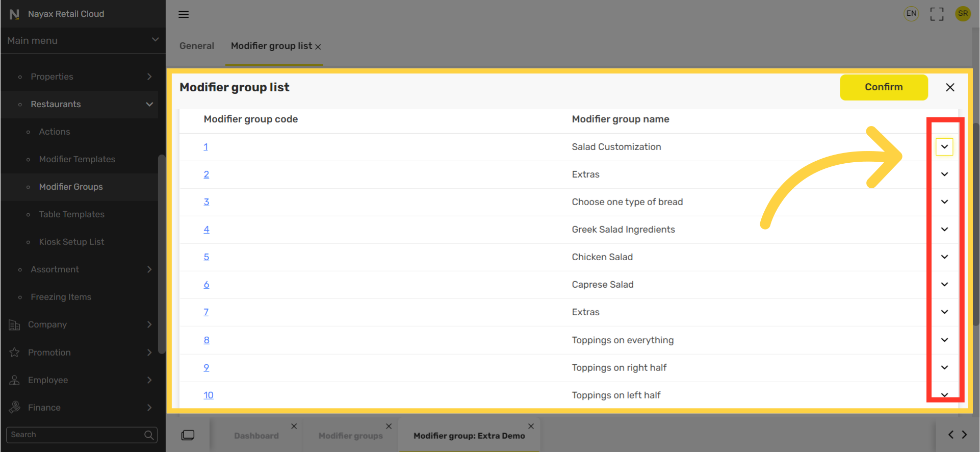Open Modifier Templates in sidebar
The height and width of the screenshot is (452, 980).
pyautogui.click(x=77, y=159)
